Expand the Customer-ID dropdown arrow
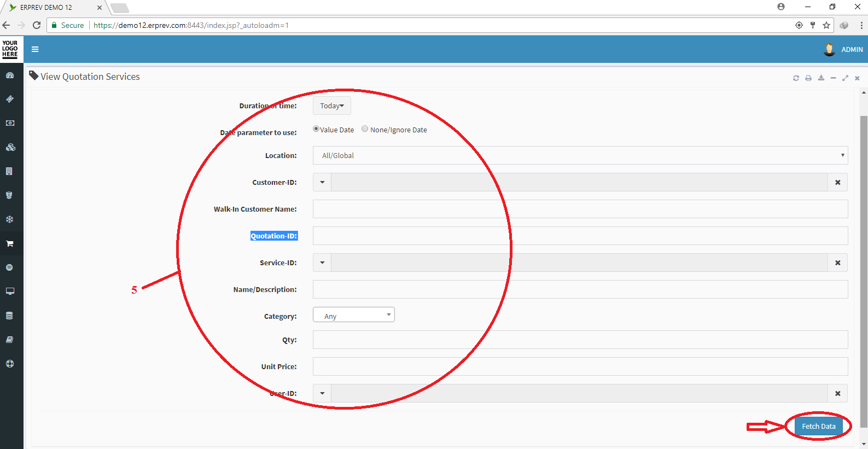The width and height of the screenshot is (868, 449). coord(322,182)
